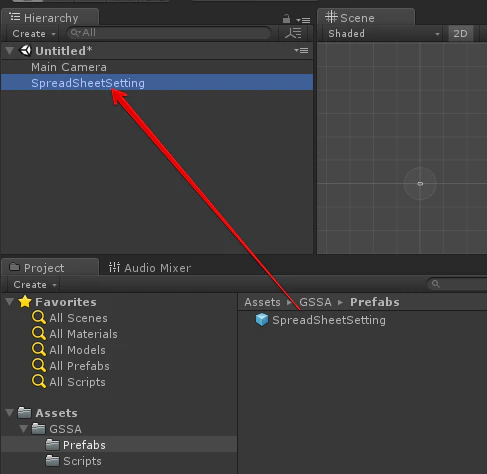
Task: Click the Hierarchy tab list icon
Action: 15,16
